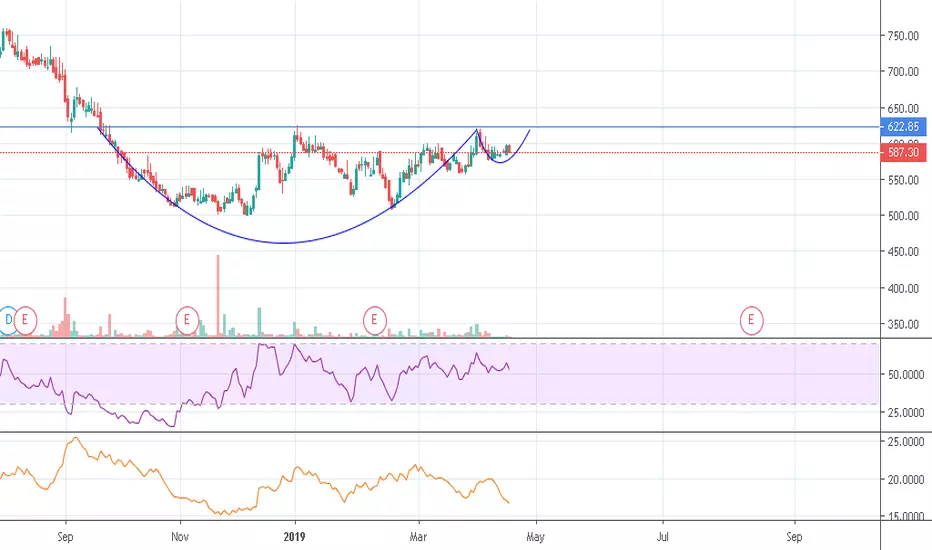This screenshot has width=932, height=550.
Task: Click the tall red volume spike bar
Action: 218,296
